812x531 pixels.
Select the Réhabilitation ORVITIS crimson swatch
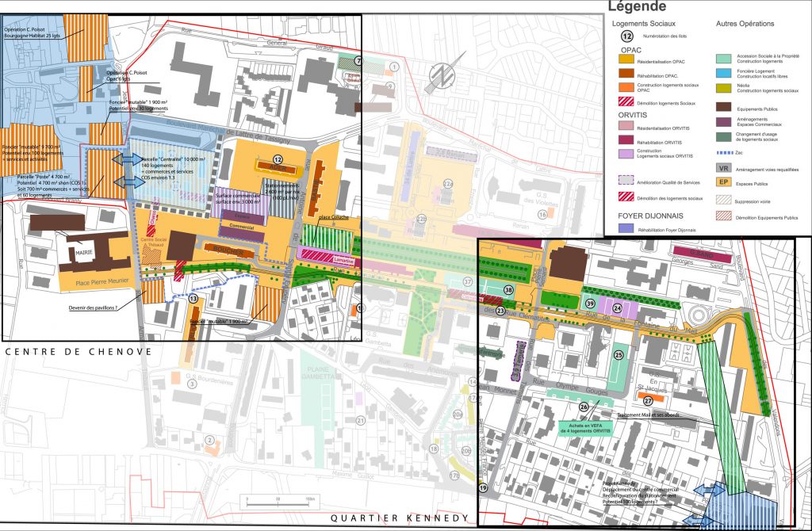click(626, 139)
